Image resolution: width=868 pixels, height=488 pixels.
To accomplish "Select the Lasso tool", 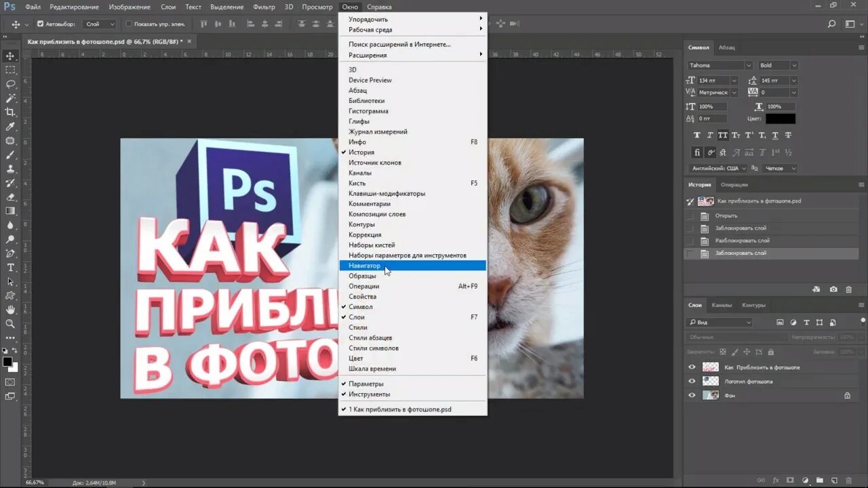I will (x=10, y=84).
